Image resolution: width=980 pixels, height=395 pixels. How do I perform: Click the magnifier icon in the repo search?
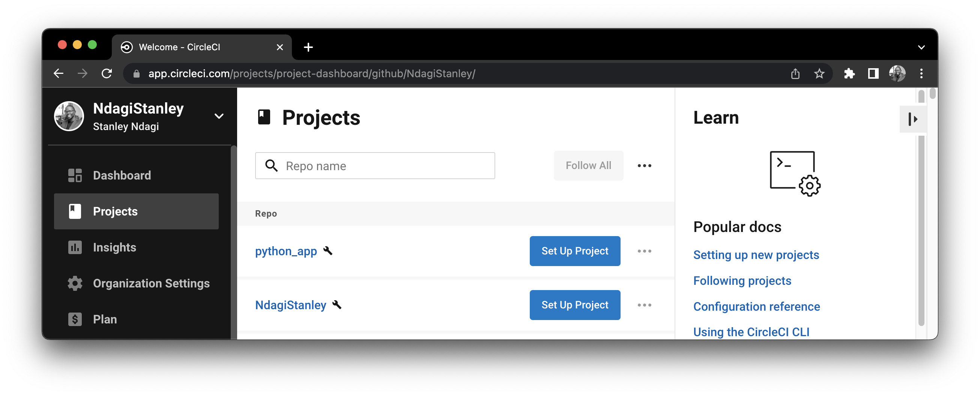272,166
